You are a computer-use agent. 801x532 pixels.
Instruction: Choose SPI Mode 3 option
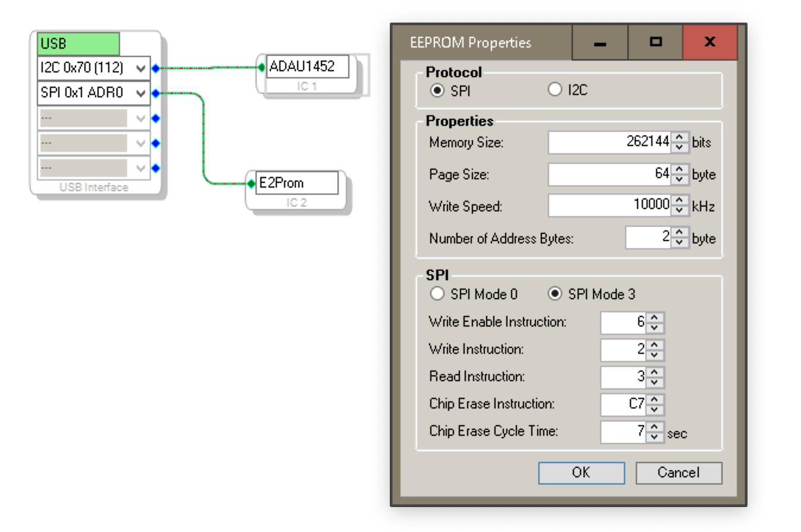coord(555,294)
